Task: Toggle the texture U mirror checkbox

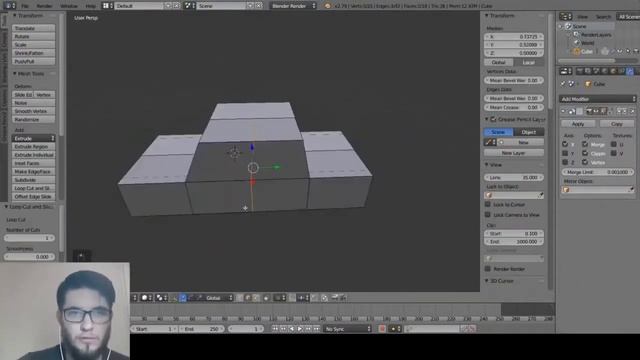Action: point(614,144)
